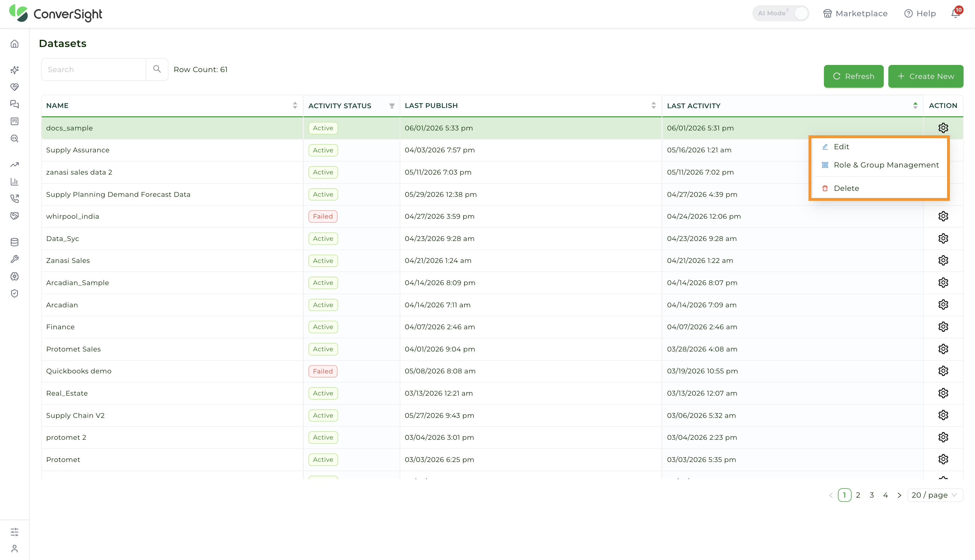The image size is (975, 560).
Task: Go to page 2
Action: (x=858, y=495)
